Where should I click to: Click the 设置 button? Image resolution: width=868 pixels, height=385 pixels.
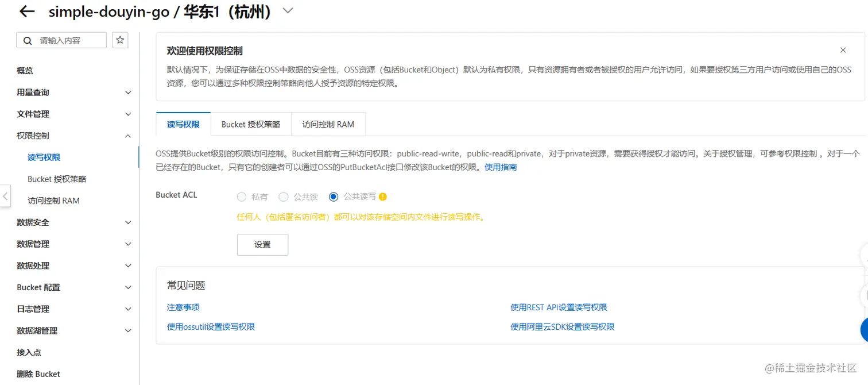(262, 244)
